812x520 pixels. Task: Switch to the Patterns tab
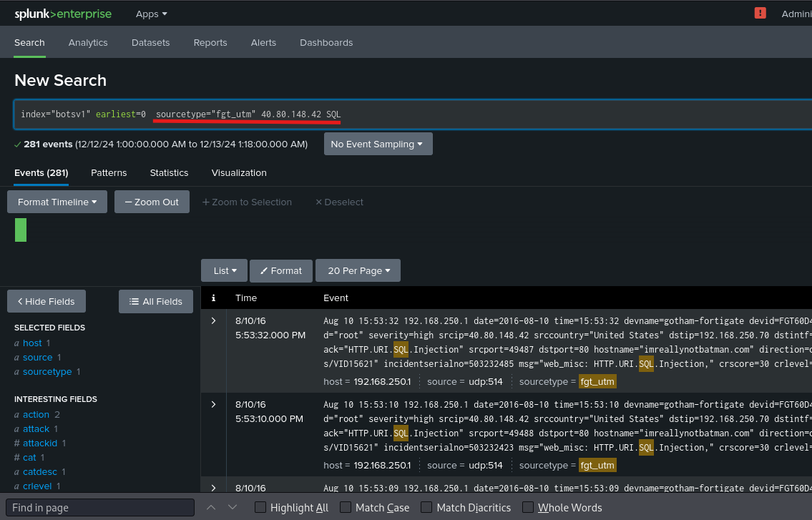pyautogui.click(x=109, y=173)
